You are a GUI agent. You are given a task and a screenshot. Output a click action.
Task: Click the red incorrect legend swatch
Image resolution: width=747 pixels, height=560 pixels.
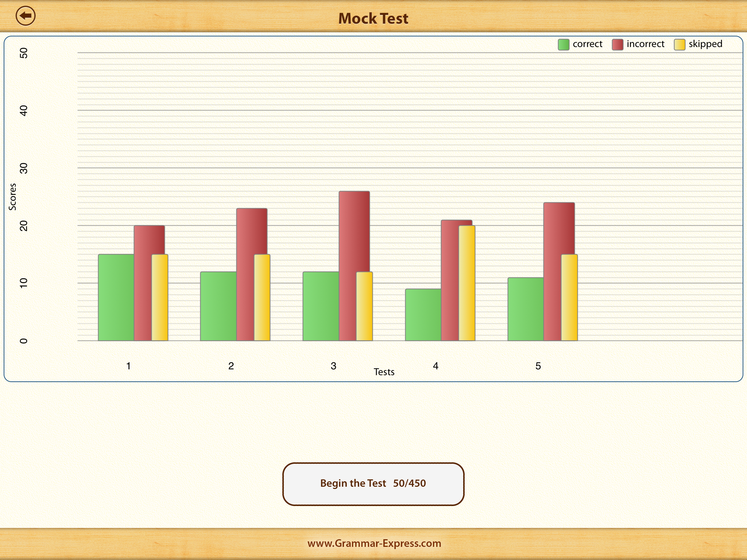click(x=617, y=44)
